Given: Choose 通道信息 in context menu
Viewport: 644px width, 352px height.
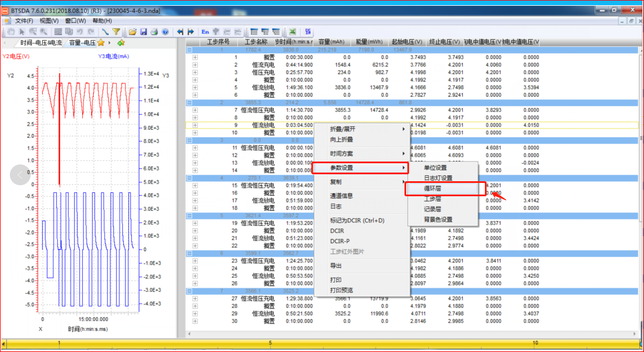Looking at the screenshot, I should point(362,196).
